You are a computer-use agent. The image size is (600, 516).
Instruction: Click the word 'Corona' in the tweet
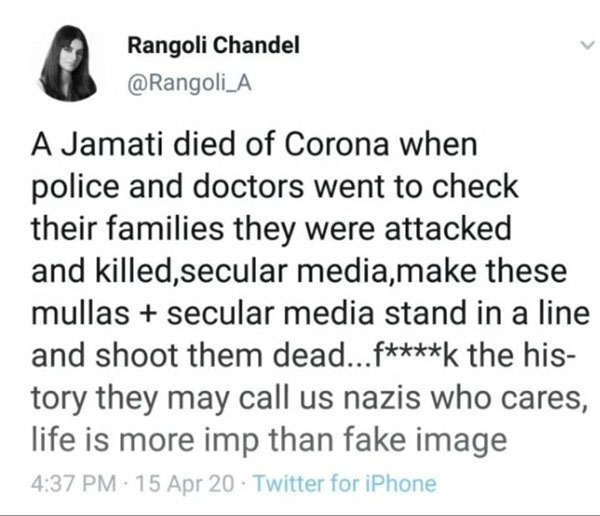click(x=337, y=145)
